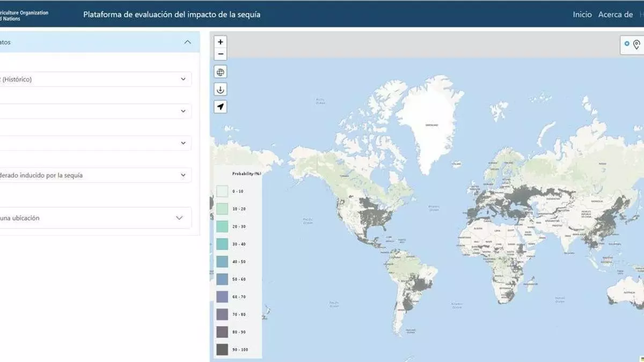Zoom out of the map
Image resolution: width=644 pixels, height=362 pixels.
(x=221, y=54)
